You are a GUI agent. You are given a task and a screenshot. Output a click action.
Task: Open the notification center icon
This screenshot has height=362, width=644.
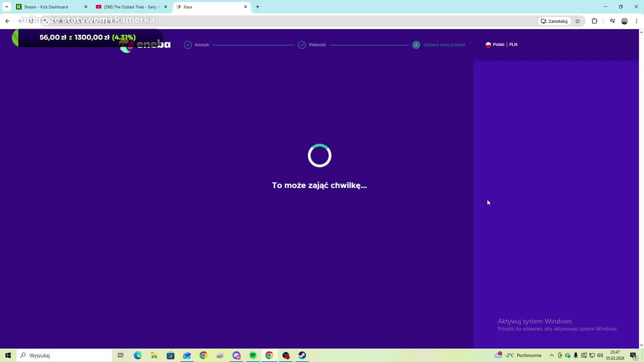[633, 355]
